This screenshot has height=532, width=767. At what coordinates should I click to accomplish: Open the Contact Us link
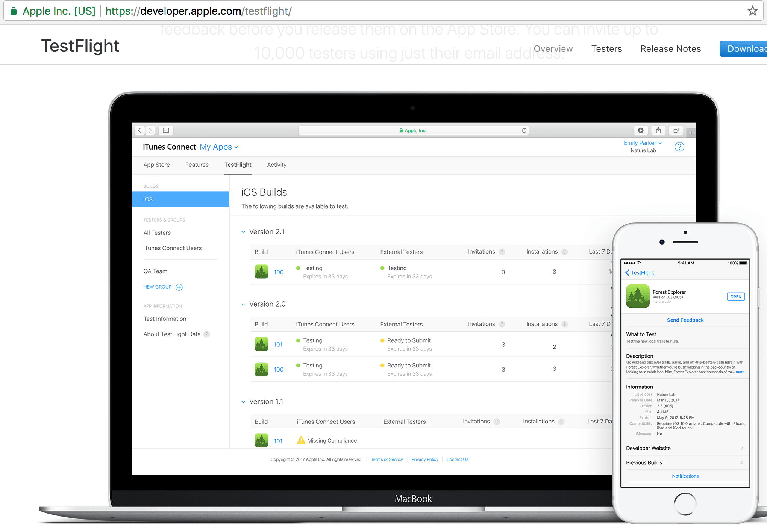[457, 459]
